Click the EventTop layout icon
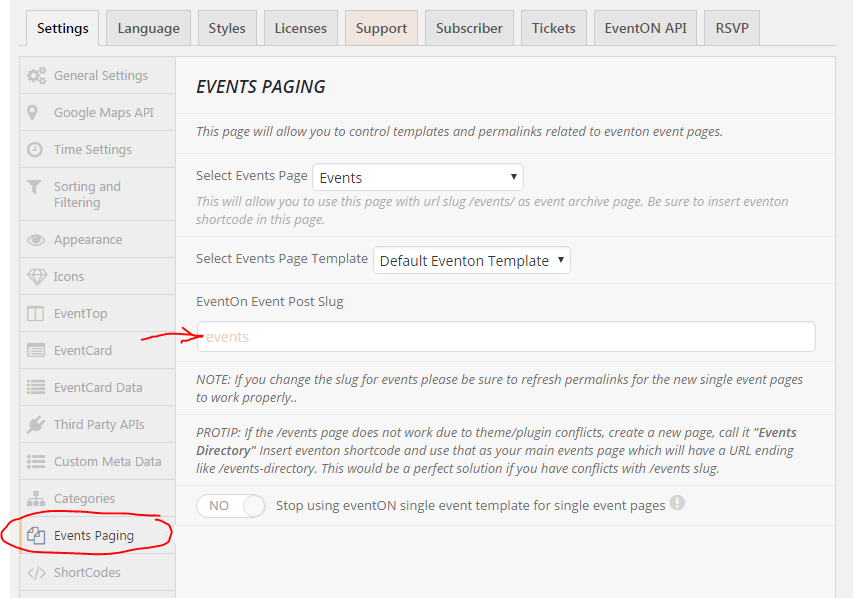Image resolution: width=853 pixels, height=598 pixels. (35, 314)
